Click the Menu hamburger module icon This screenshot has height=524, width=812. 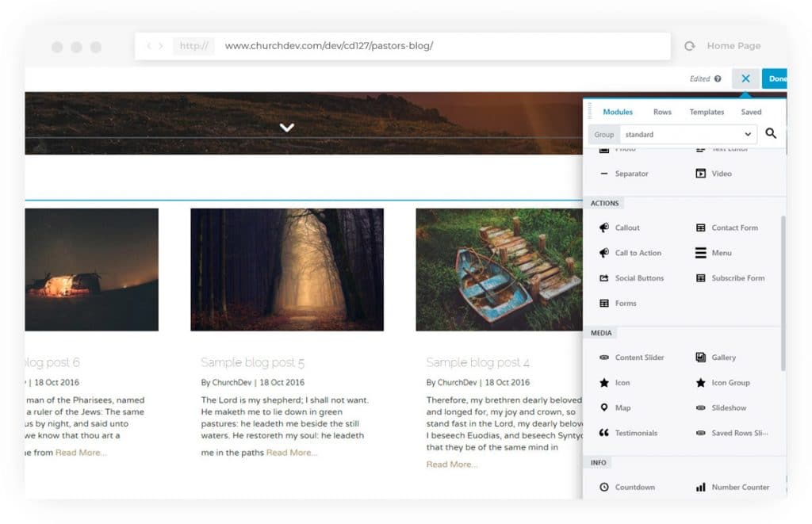click(x=700, y=253)
